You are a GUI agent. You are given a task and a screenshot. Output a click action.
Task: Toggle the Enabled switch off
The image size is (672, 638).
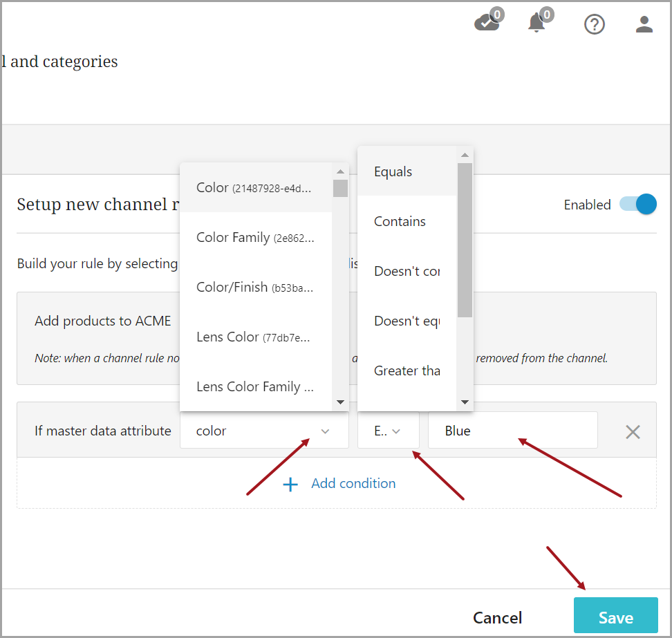[637, 205]
